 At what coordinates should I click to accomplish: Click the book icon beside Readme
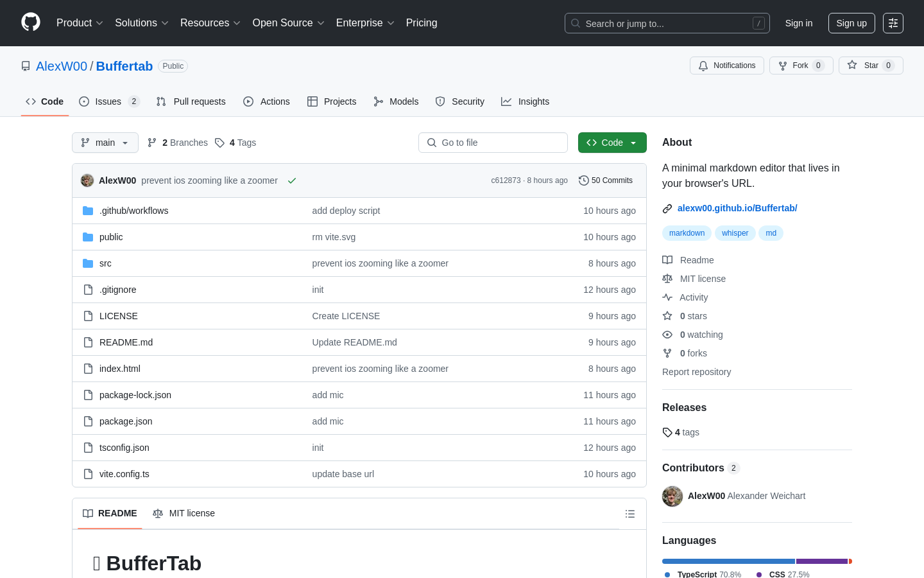(667, 260)
